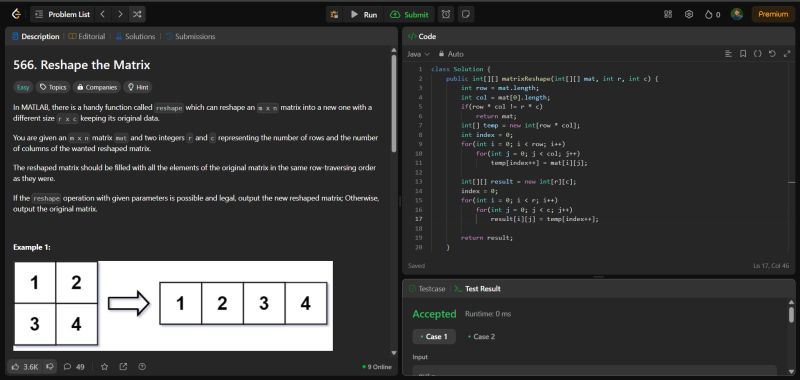Viewport: 800px width, 380px height.
Task: Click the Premium button
Action: pos(773,14)
